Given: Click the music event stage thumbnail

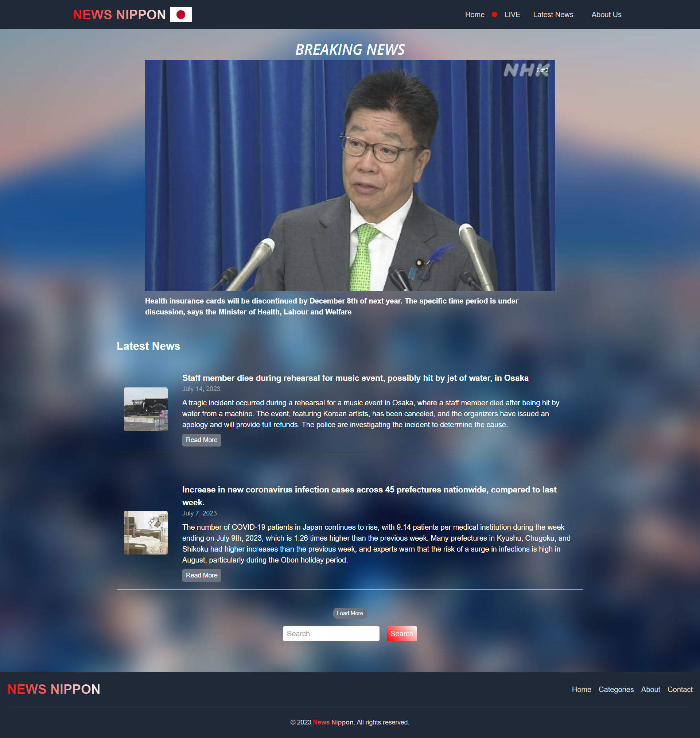Looking at the screenshot, I should coord(145,409).
